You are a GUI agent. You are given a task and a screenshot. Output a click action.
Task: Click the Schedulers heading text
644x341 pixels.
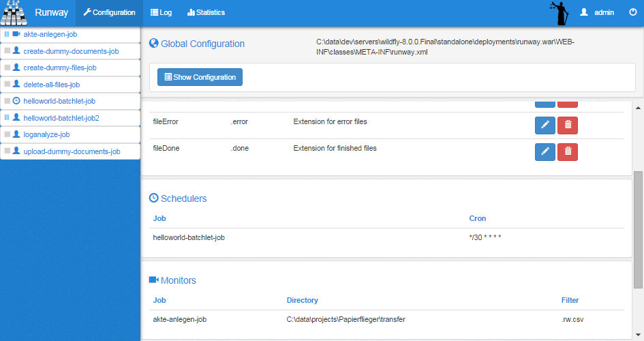[183, 198]
